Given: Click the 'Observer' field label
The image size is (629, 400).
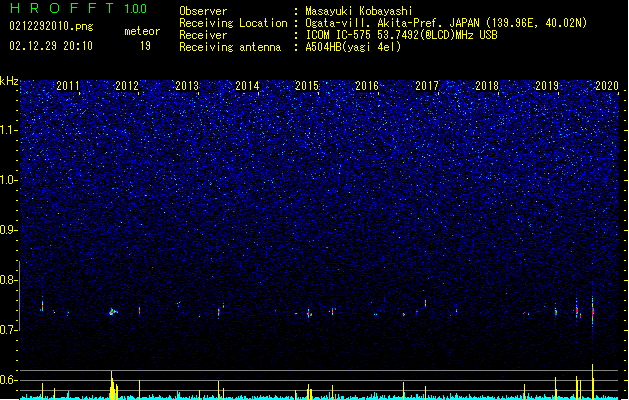Looking at the screenshot, I should [203, 11].
